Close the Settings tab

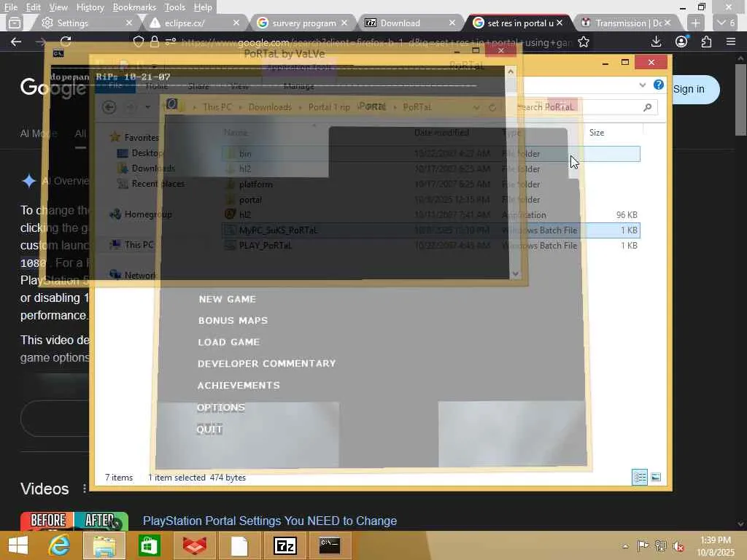[x=128, y=23]
